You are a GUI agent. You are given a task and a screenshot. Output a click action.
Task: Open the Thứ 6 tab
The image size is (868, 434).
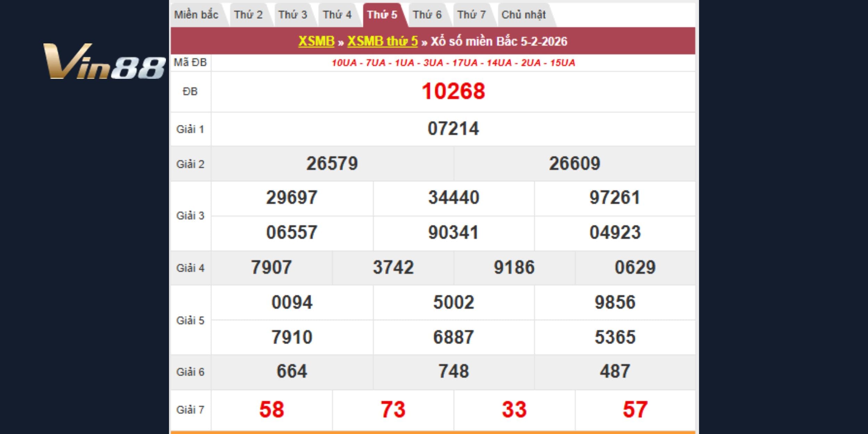tap(427, 15)
